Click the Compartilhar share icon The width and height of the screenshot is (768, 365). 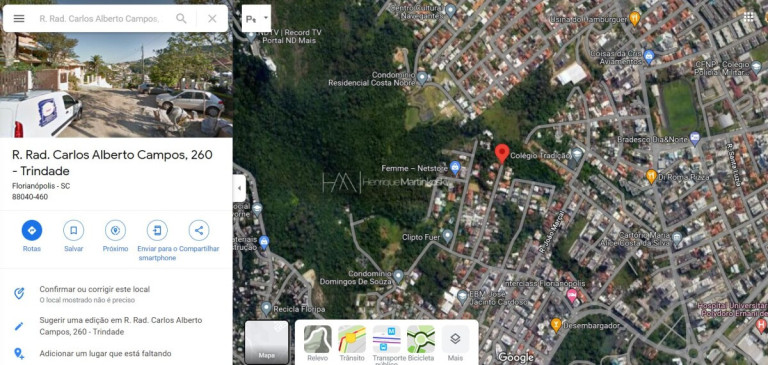point(199,230)
